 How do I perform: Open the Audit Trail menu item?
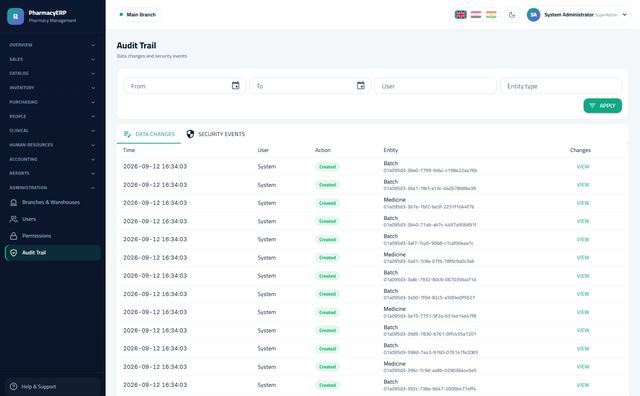tap(52, 253)
